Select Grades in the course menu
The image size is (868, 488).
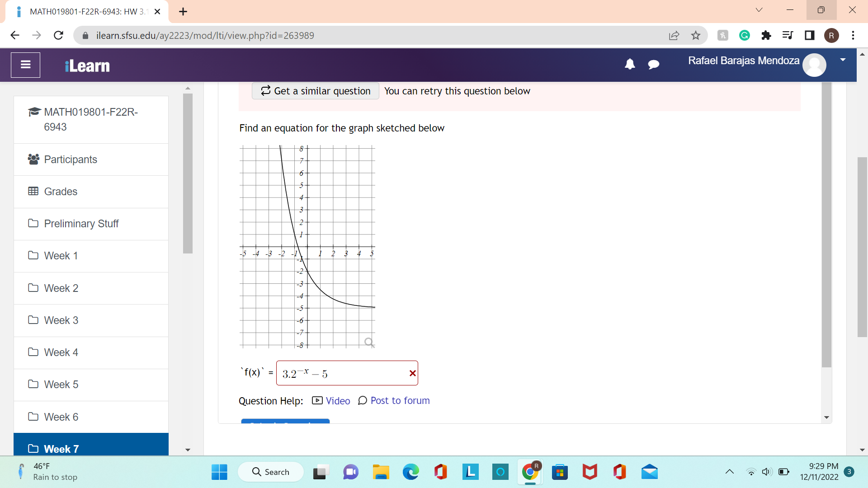click(x=61, y=192)
